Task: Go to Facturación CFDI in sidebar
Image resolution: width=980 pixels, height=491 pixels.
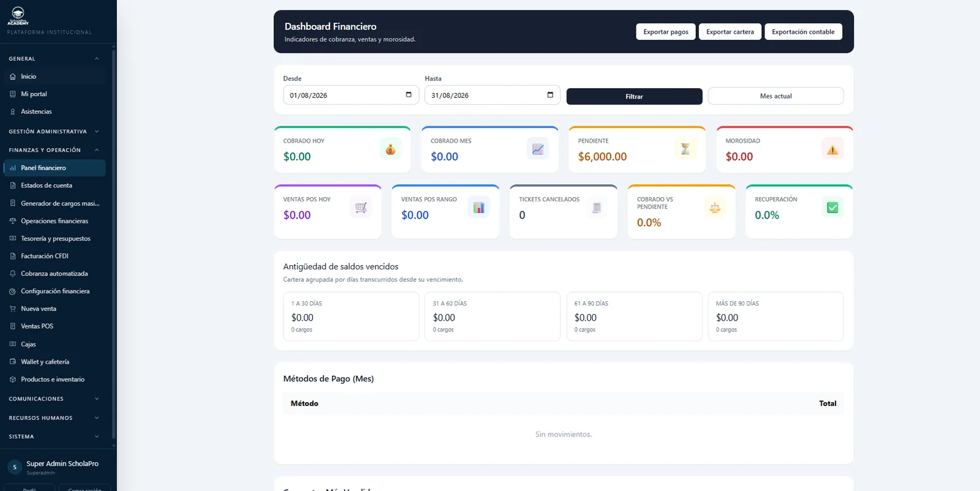Action: point(55,257)
